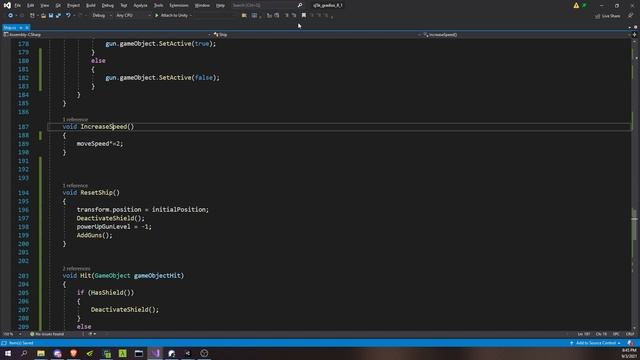Click the yellow warning notification icon
Image resolution: width=640 pixels, height=360 pixels.
coord(576,5)
